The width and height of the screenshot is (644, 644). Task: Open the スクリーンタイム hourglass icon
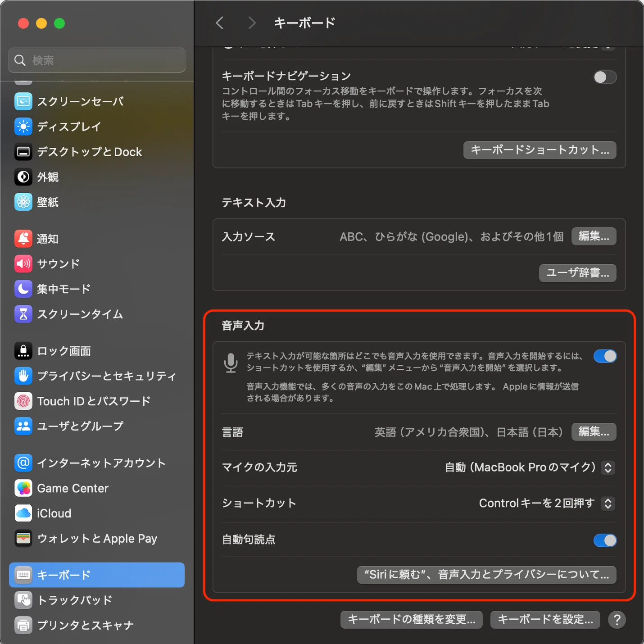click(x=23, y=314)
